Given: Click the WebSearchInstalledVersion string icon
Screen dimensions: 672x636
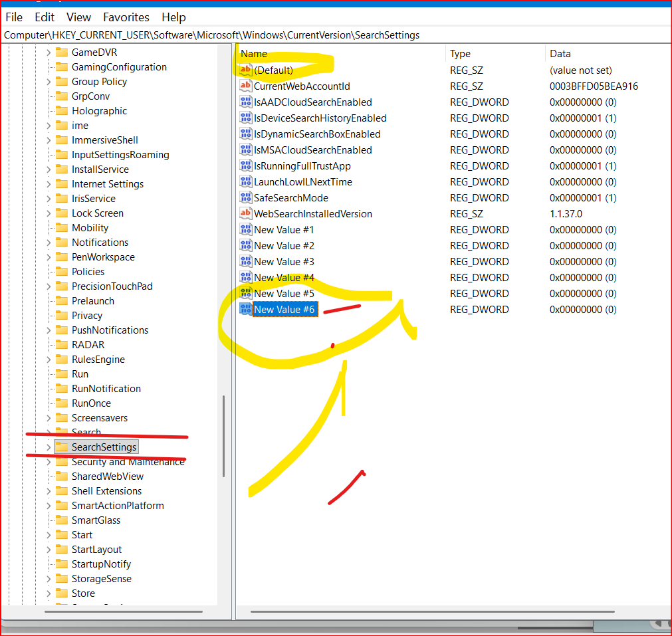Looking at the screenshot, I should coord(245,213).
